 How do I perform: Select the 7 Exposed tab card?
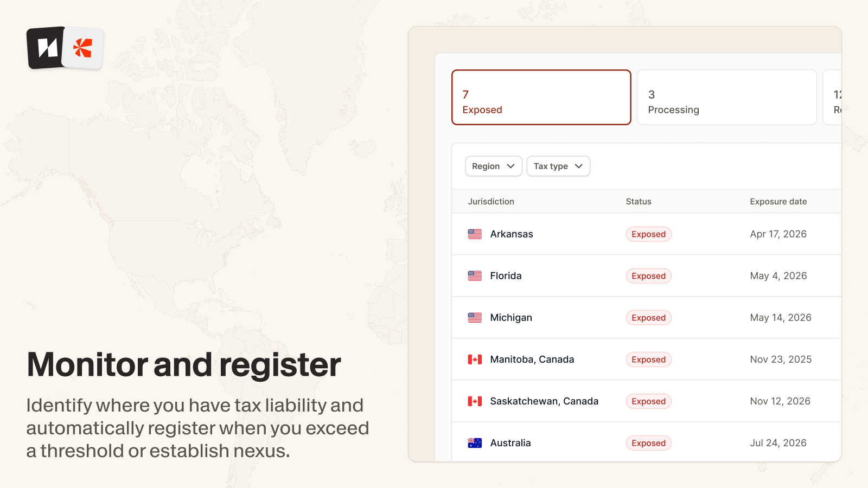[541, 98]
